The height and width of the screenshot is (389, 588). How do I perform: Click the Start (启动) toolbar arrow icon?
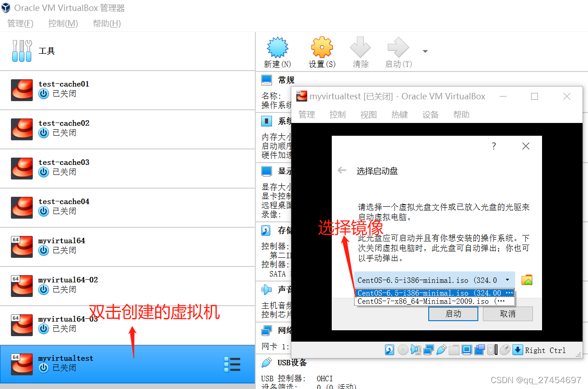point(398,47)
